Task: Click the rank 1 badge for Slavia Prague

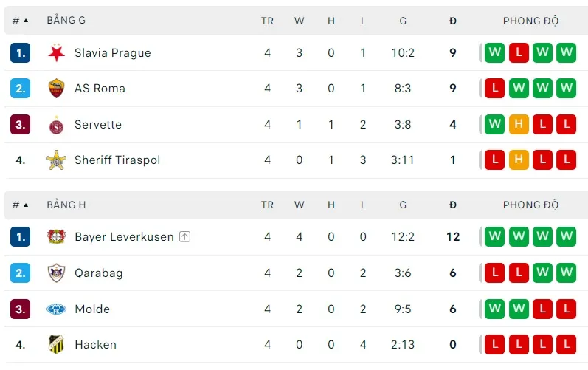Action: (x=21, y=53)
